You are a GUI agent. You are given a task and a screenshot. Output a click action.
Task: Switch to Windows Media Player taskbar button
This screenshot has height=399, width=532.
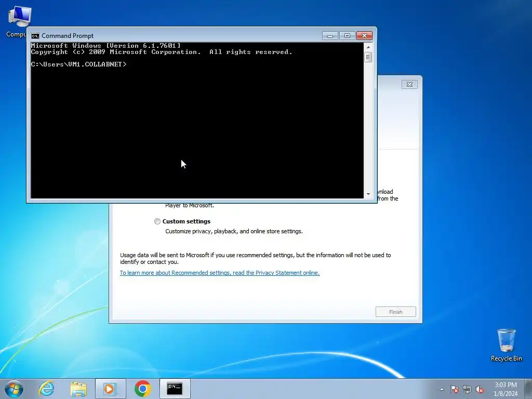coord(110,389)
